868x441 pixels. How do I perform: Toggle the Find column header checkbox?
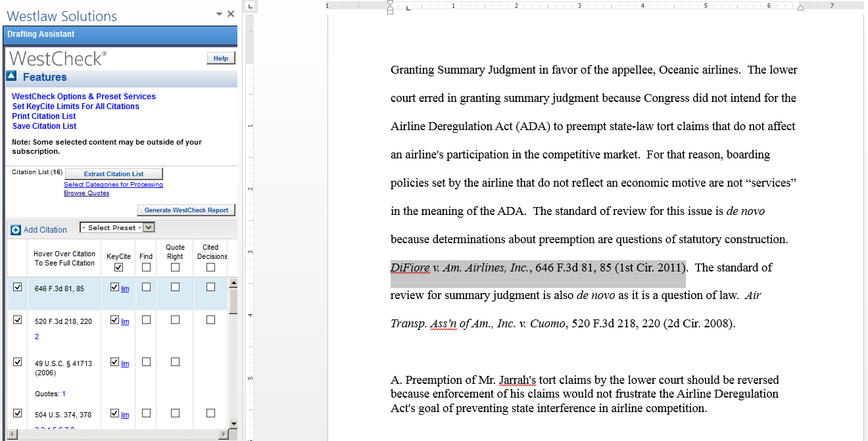click(146, 267)
